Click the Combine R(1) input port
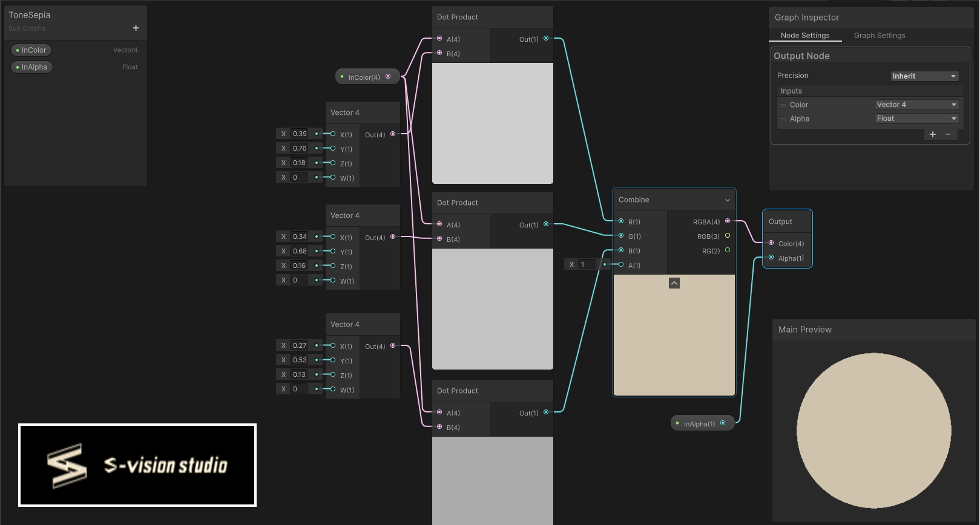 (621, 221)
